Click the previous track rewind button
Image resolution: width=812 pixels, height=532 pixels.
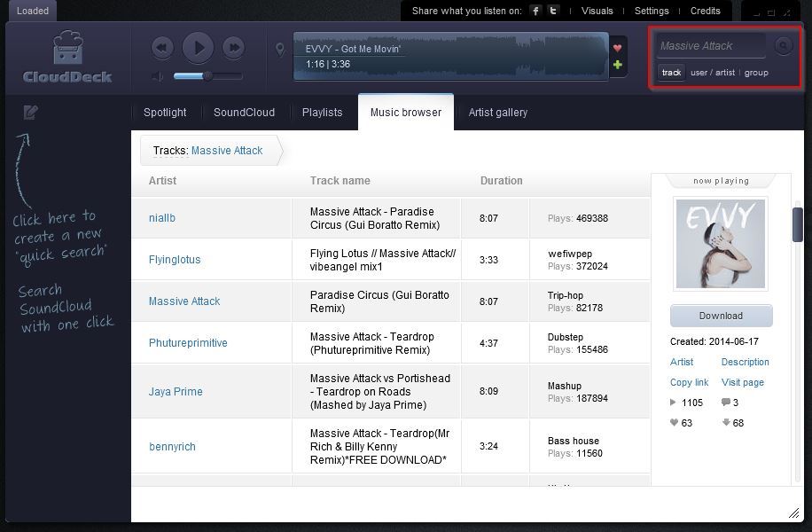click(x=162, y=48)
